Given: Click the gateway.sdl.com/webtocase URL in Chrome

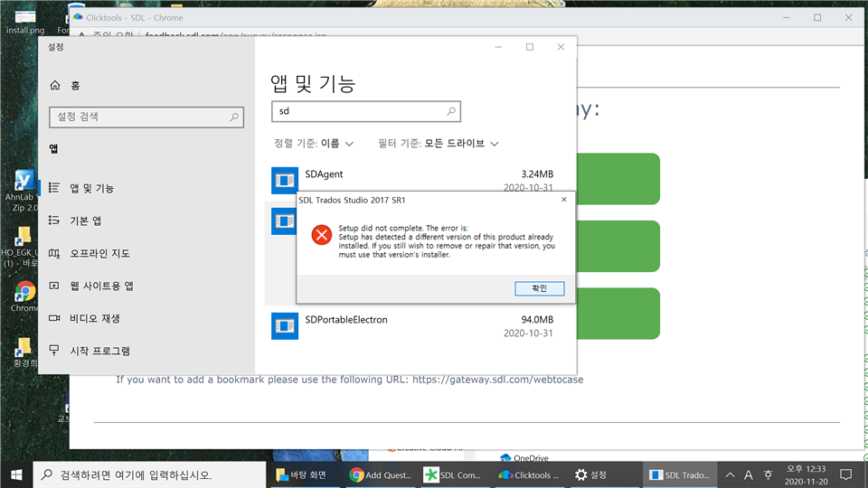Looking at the screenshot, I should click(x=497, y=380).
